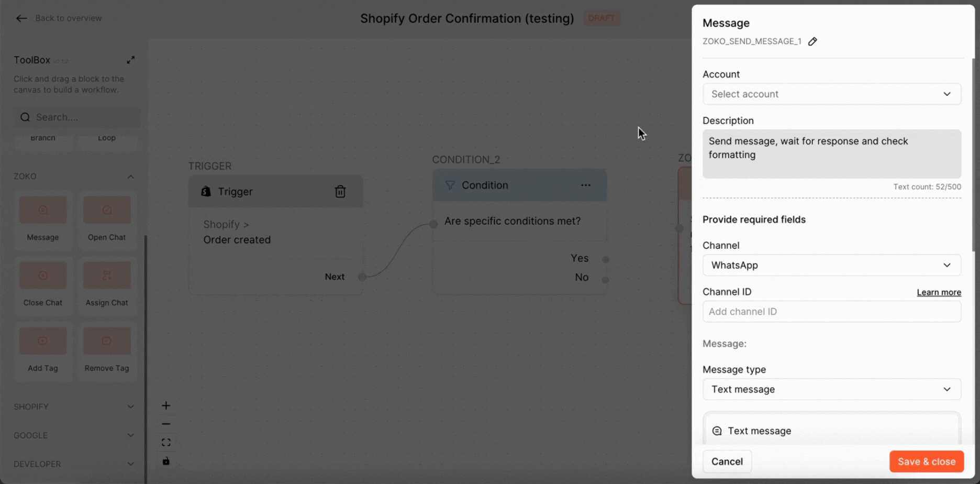Focus the Add channel ID input field
The image size is (980, 484).
[x=832, y=312]
